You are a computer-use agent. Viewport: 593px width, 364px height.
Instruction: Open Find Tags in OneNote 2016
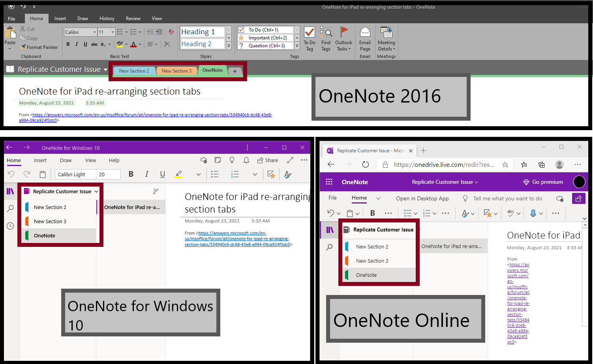pos(326,39)
